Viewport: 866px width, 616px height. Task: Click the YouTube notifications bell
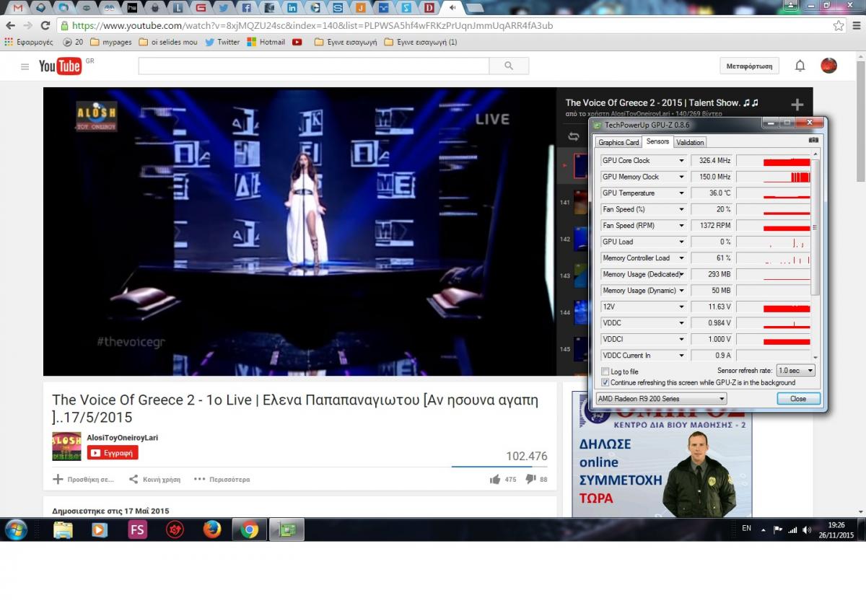point(800,66)
